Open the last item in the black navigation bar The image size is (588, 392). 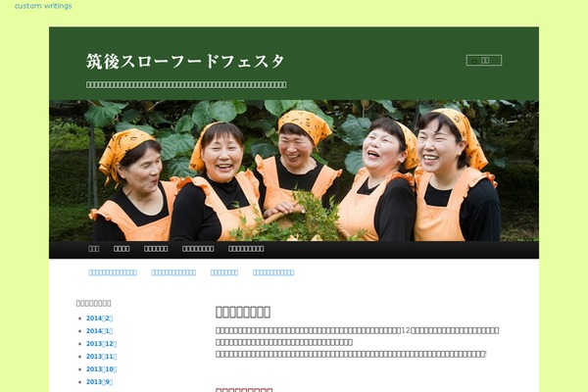tap(246, 249)
